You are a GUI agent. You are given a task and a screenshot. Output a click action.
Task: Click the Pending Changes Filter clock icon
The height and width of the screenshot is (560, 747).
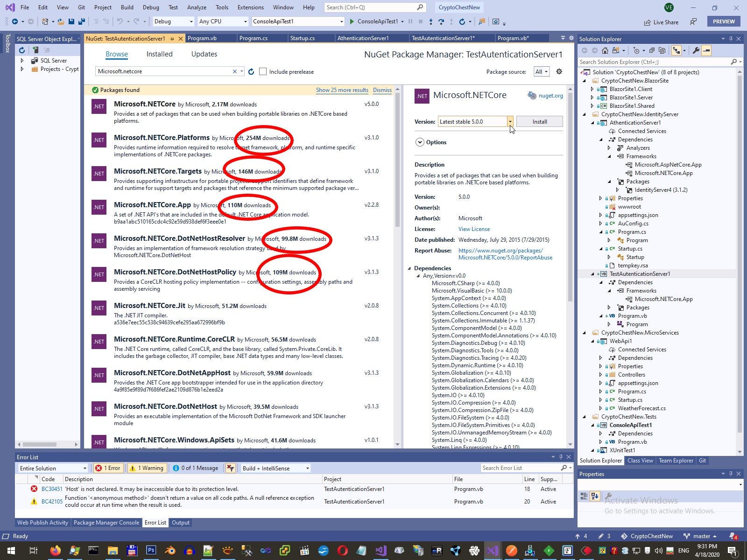[x=636, y=50]
